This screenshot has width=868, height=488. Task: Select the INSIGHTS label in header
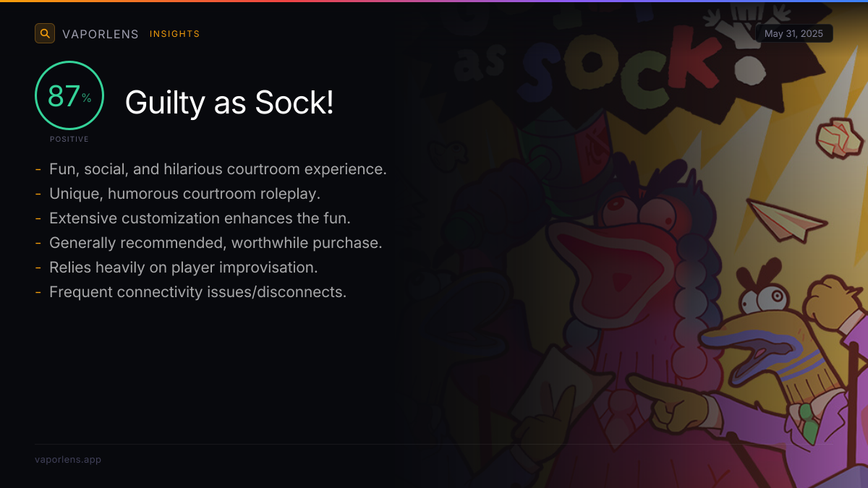pyautogui.click(x=174, y=34)
